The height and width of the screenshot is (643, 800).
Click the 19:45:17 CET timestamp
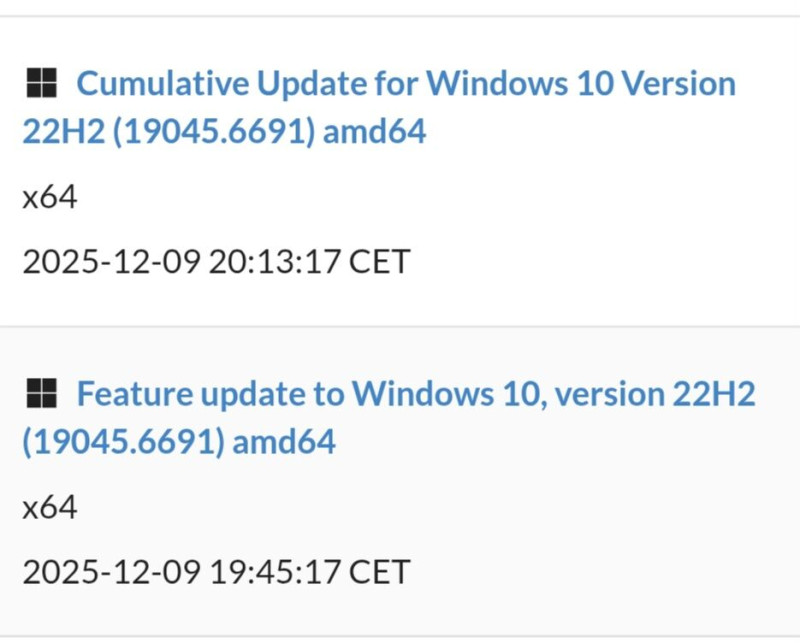pyautogui.click(x=309, y=573)
